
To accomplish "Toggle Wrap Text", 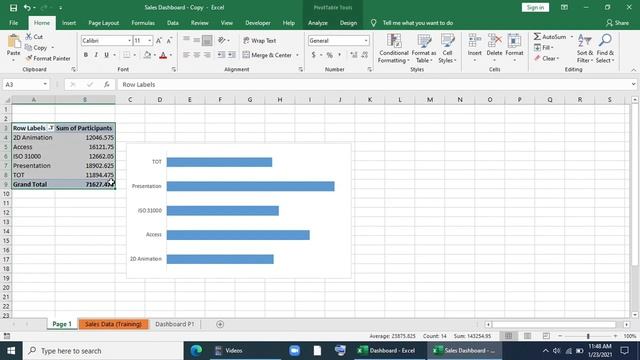I will [260, 40].
